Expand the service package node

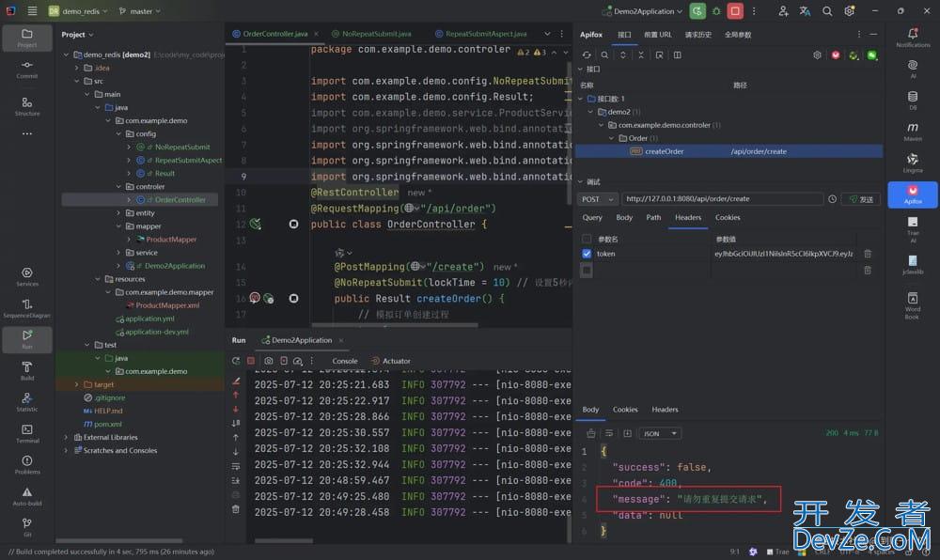[x=118, y=253]
